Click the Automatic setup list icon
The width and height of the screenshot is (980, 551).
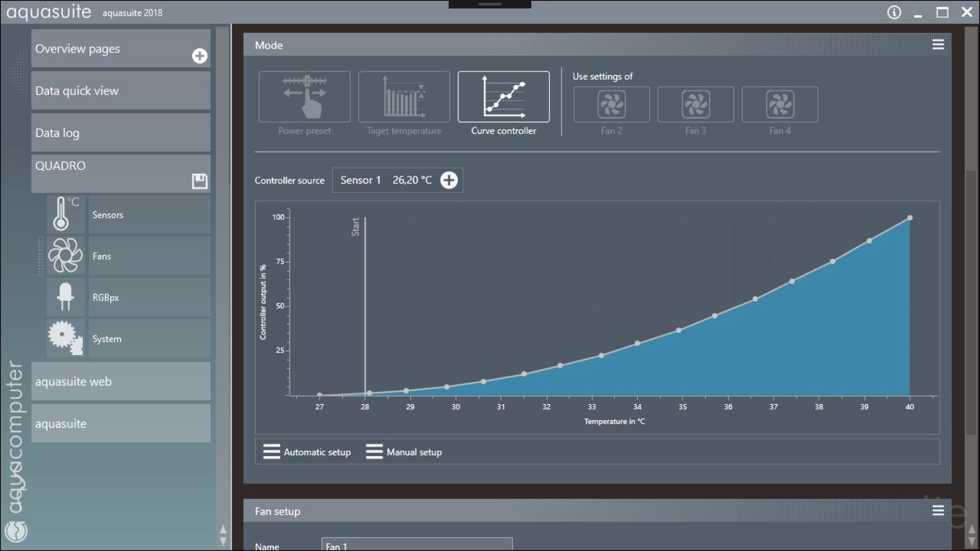click(x=272, y=452)
